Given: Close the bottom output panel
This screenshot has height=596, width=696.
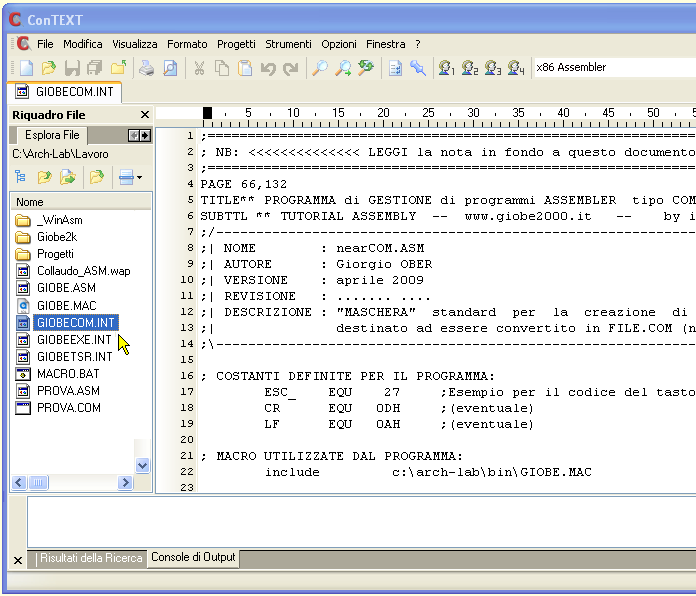Looking at the screenshot, I should [18, 560].
